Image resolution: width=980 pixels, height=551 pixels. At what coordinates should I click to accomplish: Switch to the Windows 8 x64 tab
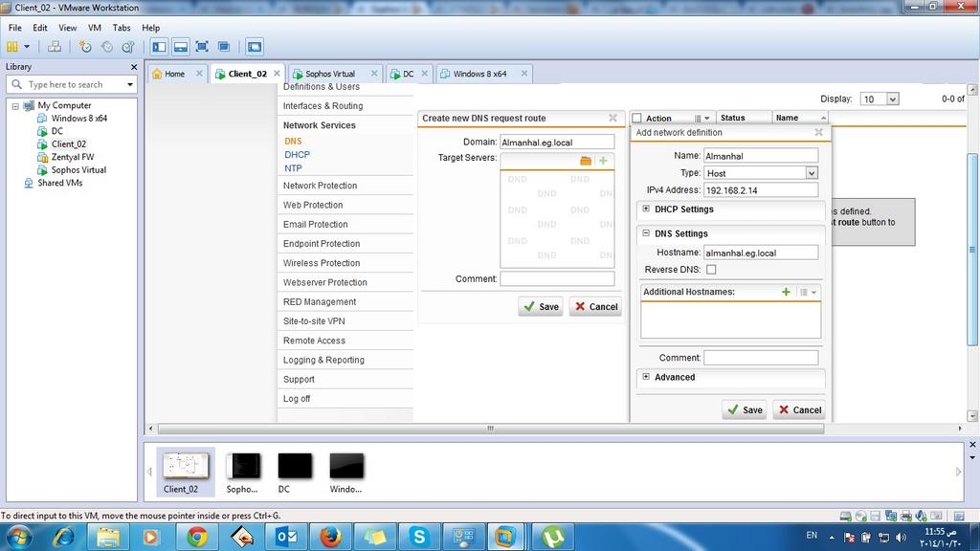tap(480, 74)
